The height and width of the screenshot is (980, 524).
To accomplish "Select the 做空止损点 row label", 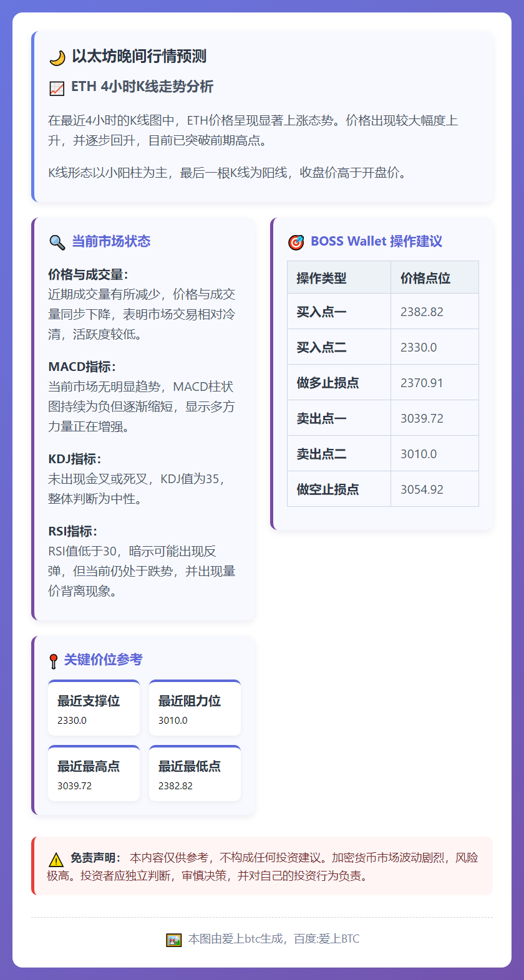I will 327,489.
